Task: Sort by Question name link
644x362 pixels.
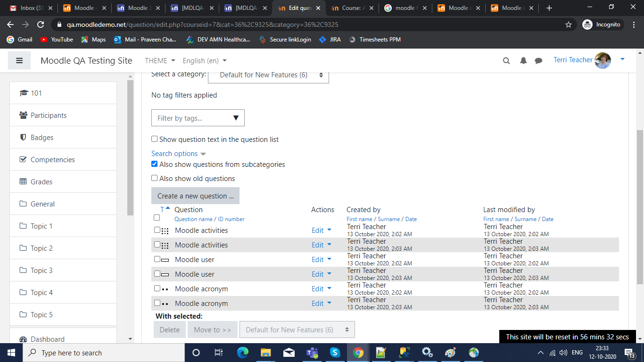Action: coord(193,219)
